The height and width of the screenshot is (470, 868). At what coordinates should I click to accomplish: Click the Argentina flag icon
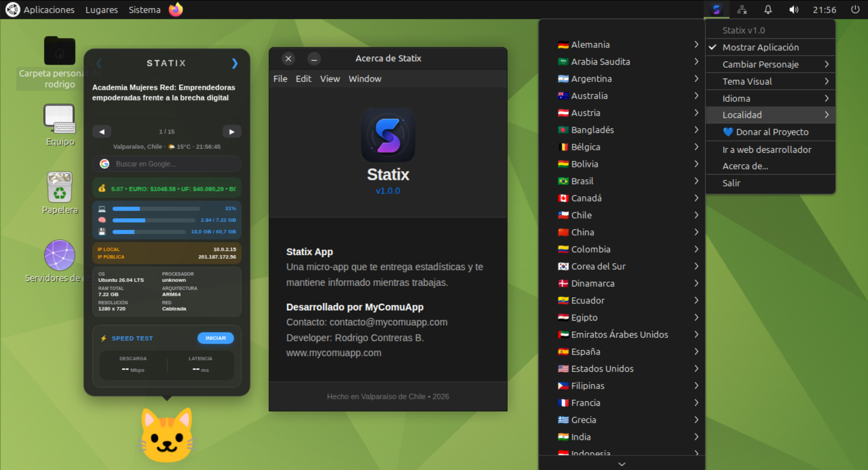(563, 79)
